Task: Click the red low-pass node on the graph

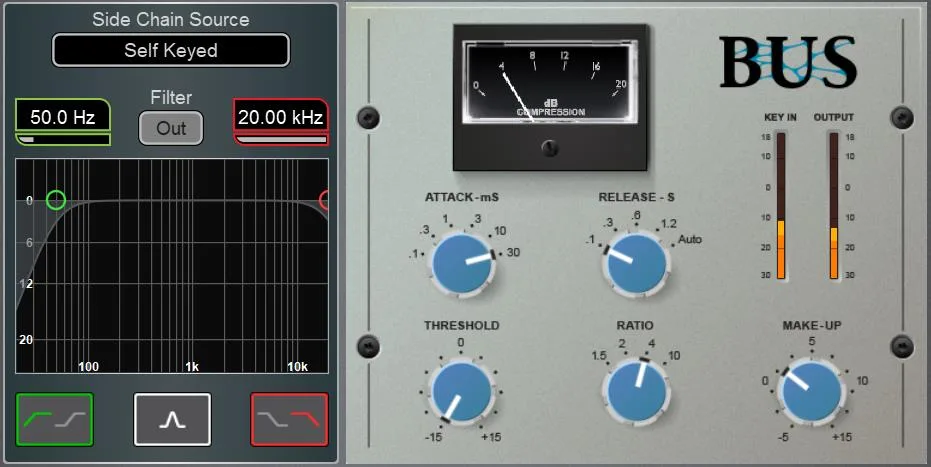Action: click(x=324, y=200)
